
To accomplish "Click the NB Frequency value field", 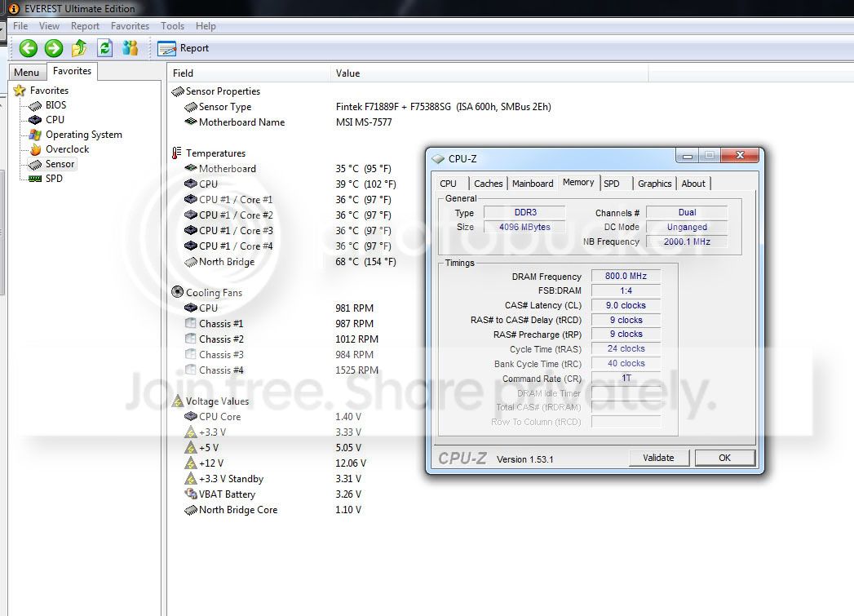I will pyautogui.click(x=687, y=242).
